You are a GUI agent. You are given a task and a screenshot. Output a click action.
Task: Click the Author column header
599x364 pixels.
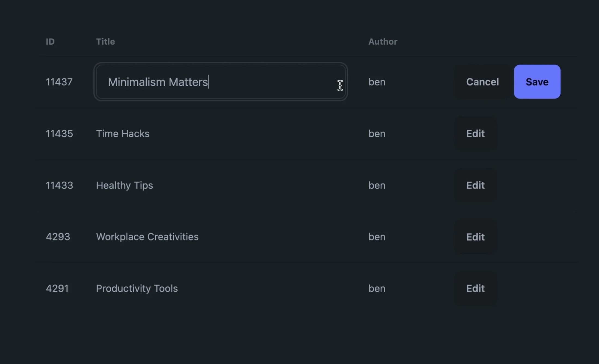pos(383,41)
